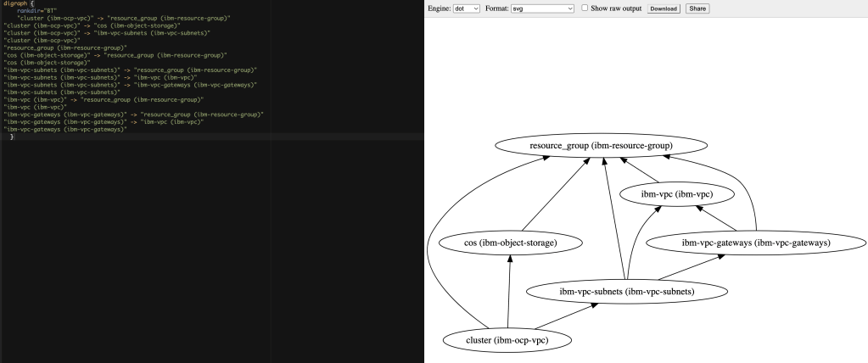Screen dimensions: 868x363
Task: Enable the Show raw output checkbox
Action: coord(585,8)
